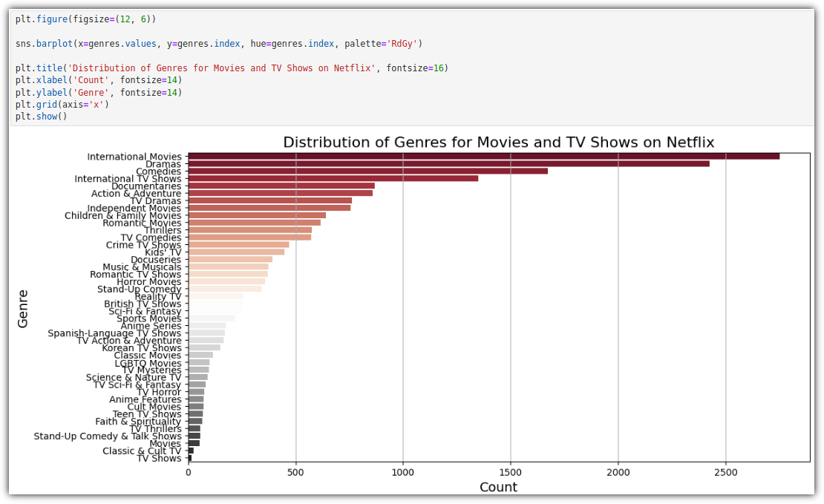This screenshot has width=824, height=504.
Task: Click the Comedies bar
Action: pos(368,171)
